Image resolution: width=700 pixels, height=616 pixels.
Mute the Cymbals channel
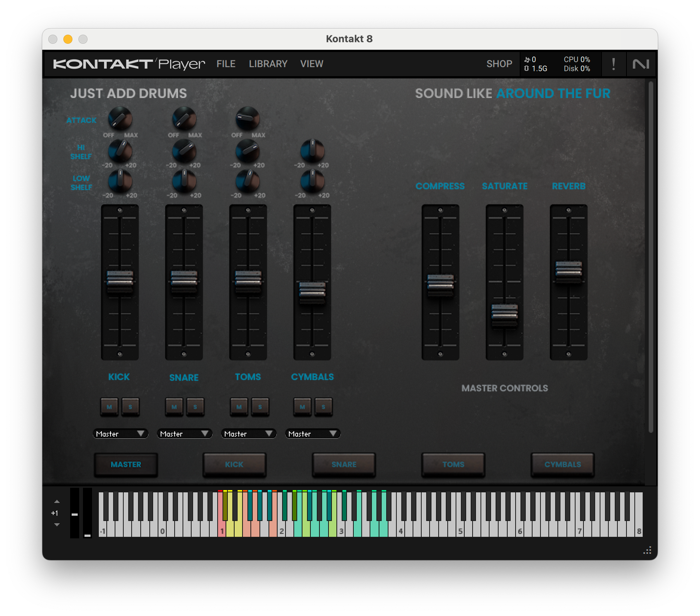pyautogui.click(x=302, y=407)
